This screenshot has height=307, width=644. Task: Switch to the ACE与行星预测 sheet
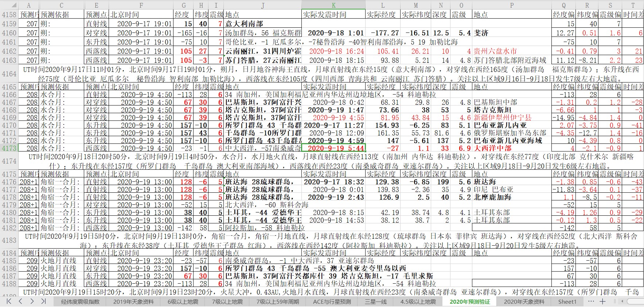(x=332, y=302)
